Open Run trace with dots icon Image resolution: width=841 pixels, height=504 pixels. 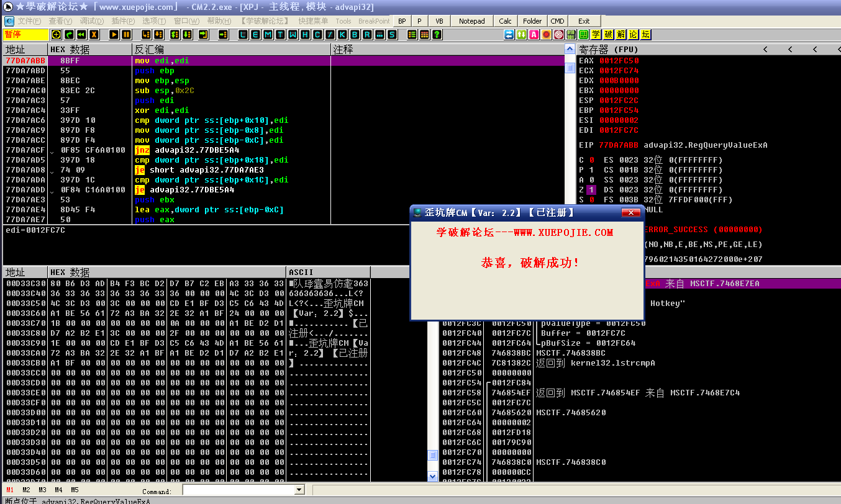379,35
